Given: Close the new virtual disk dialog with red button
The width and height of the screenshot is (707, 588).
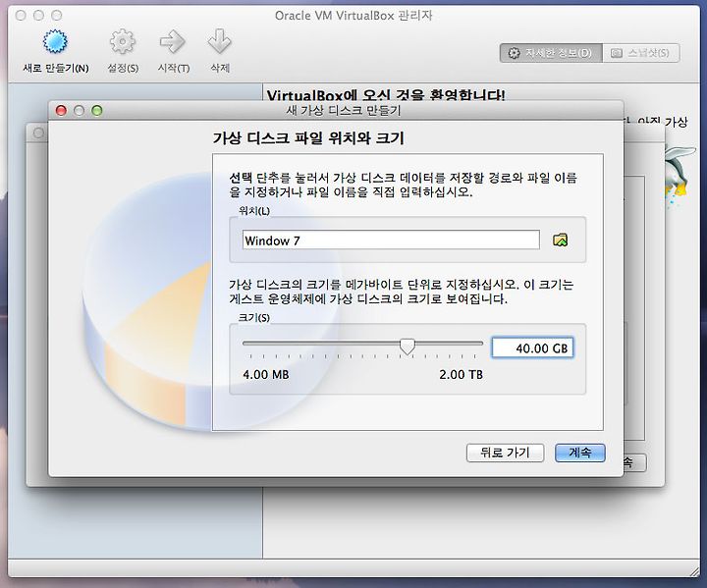Looking at the screenshot, I should tap(61, 111).
